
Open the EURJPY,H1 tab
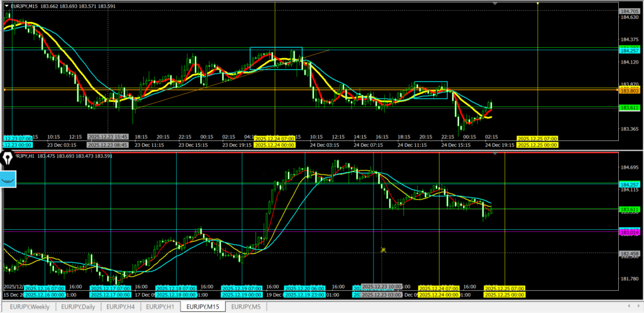coord(160,307)
